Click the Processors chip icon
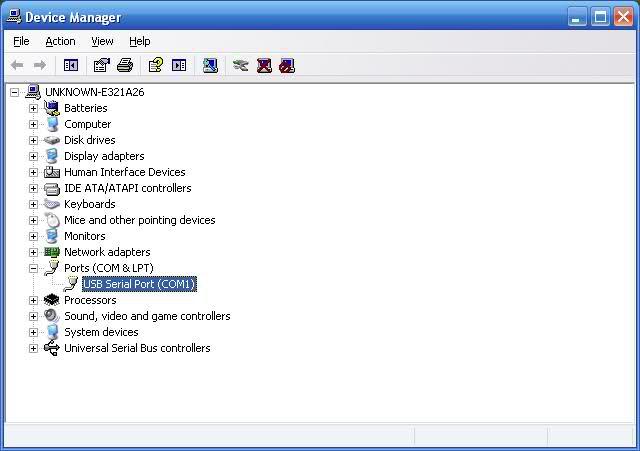The height and width of the screenshot is (451, 640). (52, 300)
